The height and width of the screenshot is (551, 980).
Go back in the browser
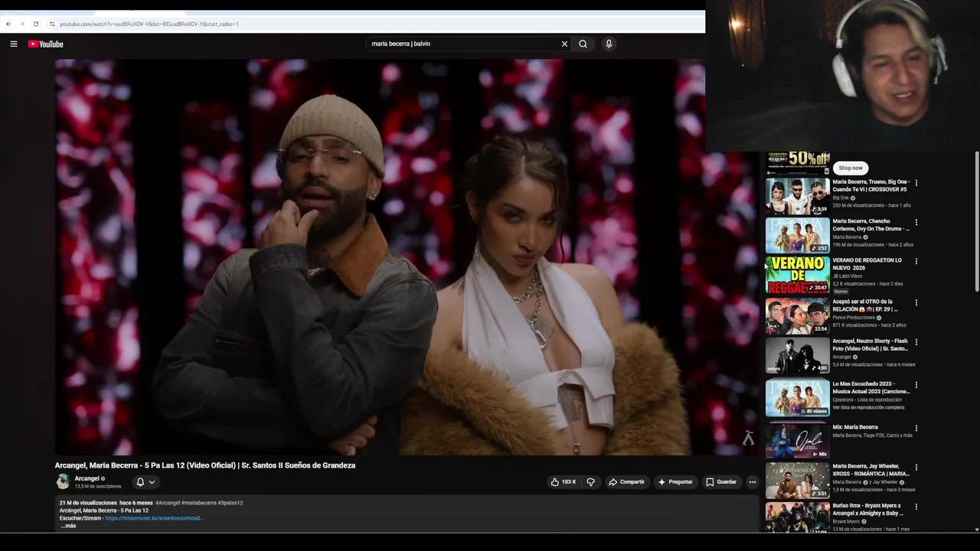click(8, 24)
